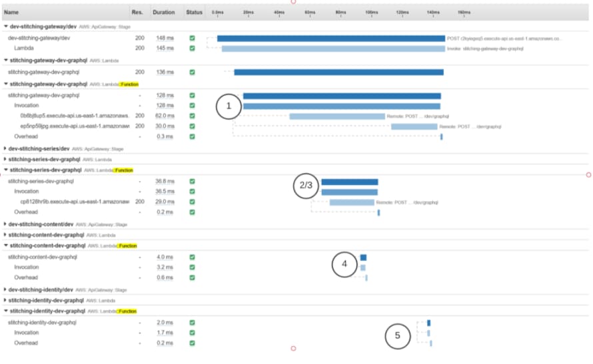The width and height of the screenshot is (593, 364).
Task: Select the Overhead row with 0.3 ms
Action: pyautogui.click(x=26, y=136)
